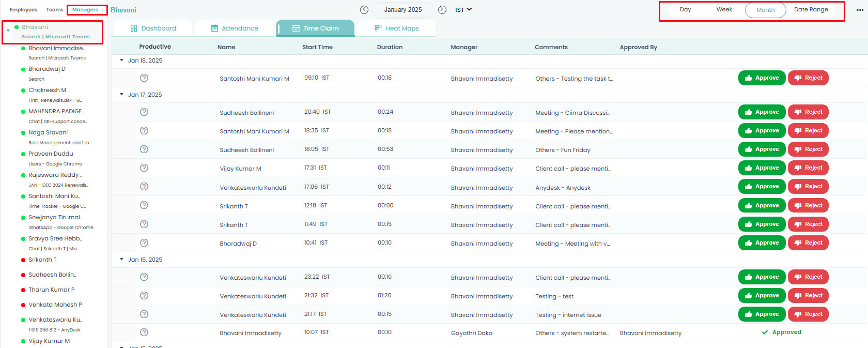Collapse the Jan 16, 2025 group
The width and height of the screenshot is (868, 348).
(122, 260)
